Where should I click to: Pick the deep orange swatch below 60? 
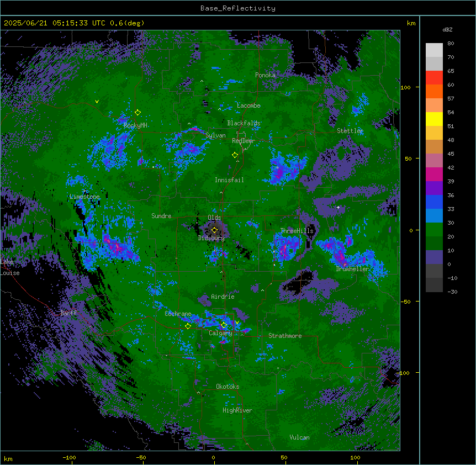click(434, 91)
